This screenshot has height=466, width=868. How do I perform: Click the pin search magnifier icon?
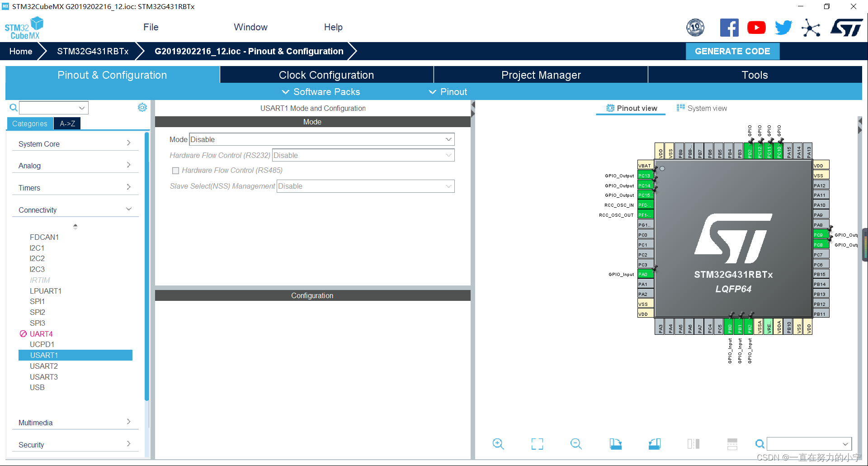pyautogui.click(x=760, y=444)
